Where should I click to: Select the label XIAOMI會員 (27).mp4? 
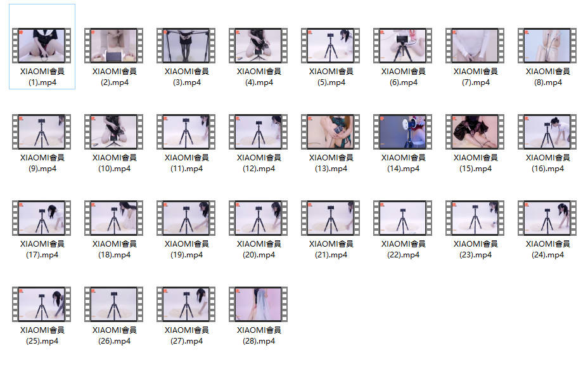point(186,336)
